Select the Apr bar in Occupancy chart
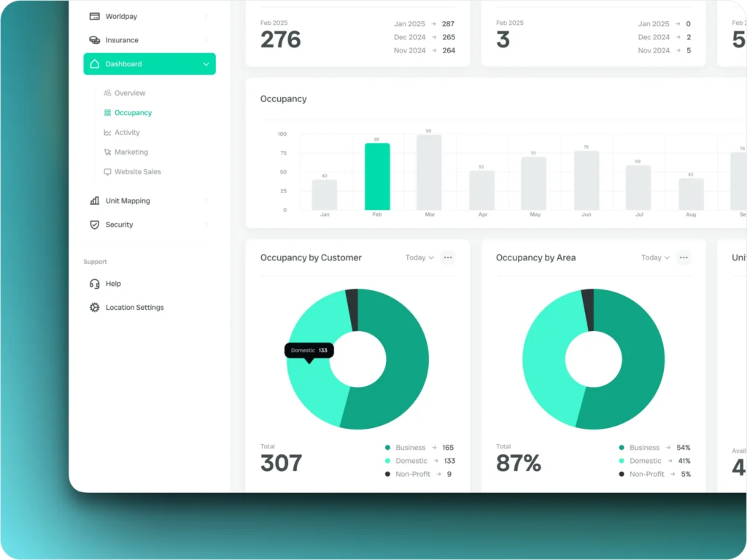 [x=481, y=190]
